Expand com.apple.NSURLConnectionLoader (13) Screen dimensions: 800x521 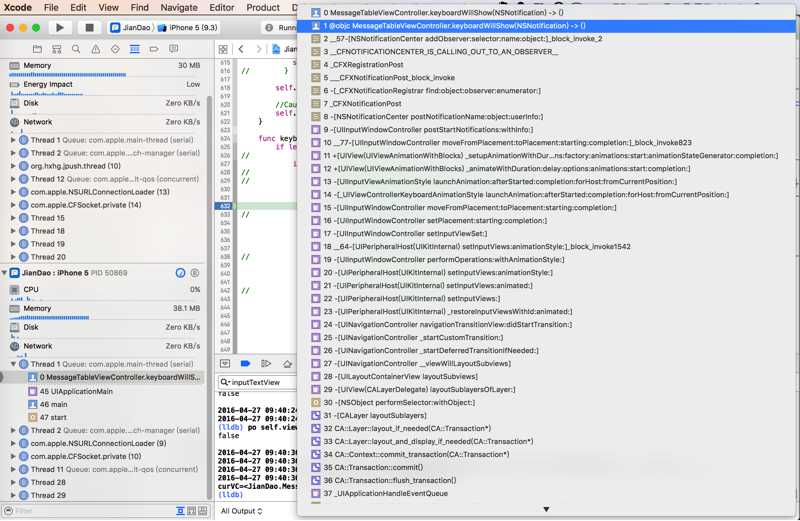(13, 192)
